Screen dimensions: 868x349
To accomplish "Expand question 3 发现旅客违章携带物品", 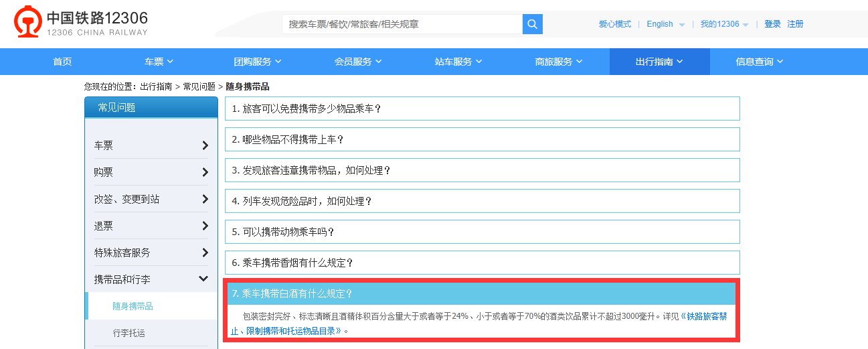I will pyautogui.click(x=483, y=170).
